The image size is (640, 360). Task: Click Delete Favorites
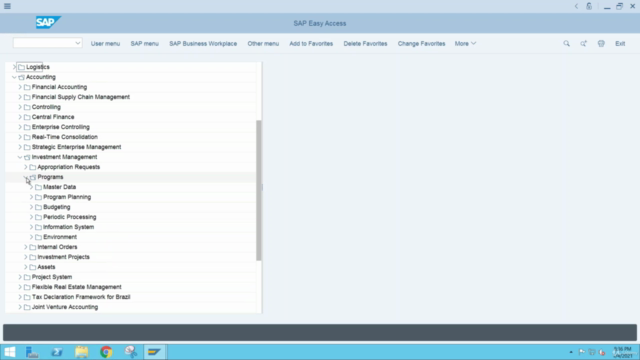[365, 43]
